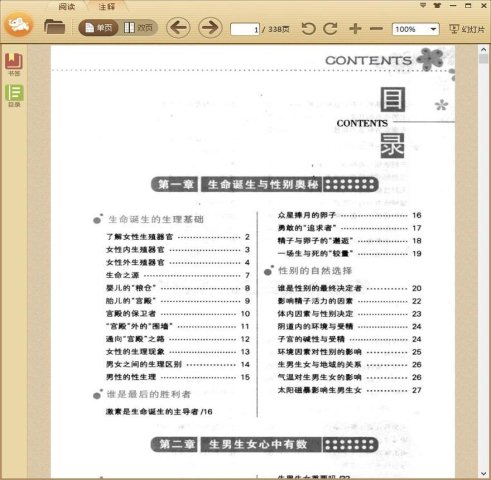Screen dimensions: 491x480
Task: Open the bookmarks (书签) sidebar panel
Action: point(14,64)
